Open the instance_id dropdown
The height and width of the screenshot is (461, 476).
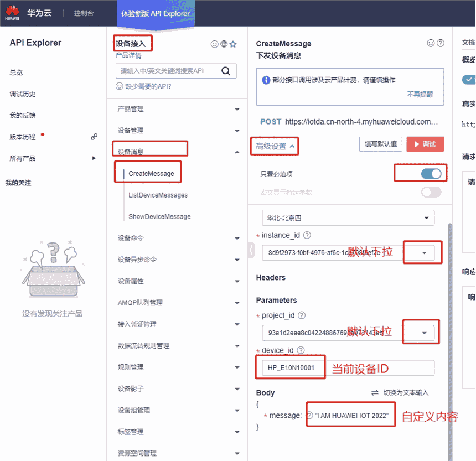424,253
